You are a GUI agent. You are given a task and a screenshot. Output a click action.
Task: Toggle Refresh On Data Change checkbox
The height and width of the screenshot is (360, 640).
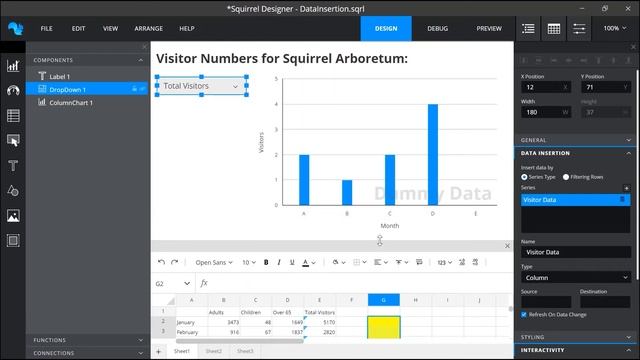(524, 315)
